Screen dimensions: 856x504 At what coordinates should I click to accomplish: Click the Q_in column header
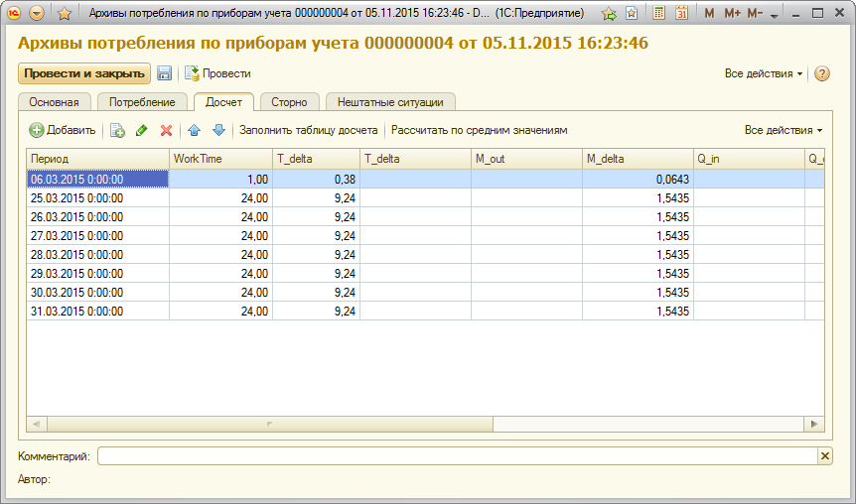749,159
